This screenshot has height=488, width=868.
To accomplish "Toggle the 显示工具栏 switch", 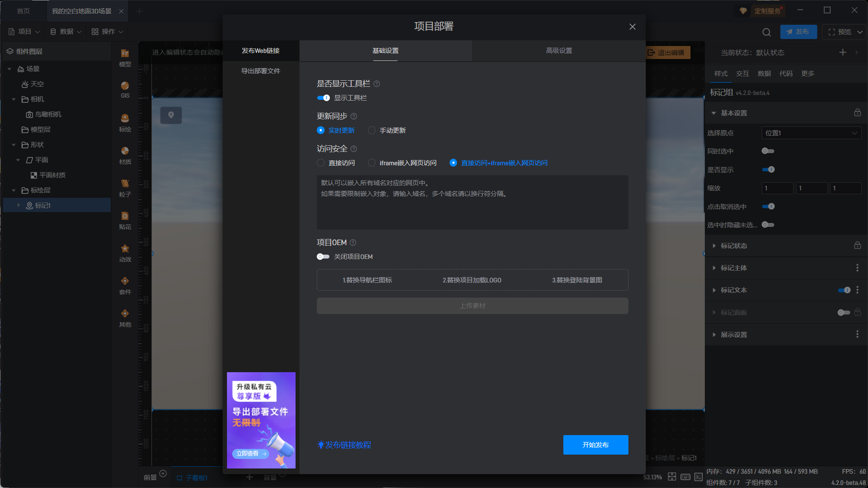I will [323, 98].
